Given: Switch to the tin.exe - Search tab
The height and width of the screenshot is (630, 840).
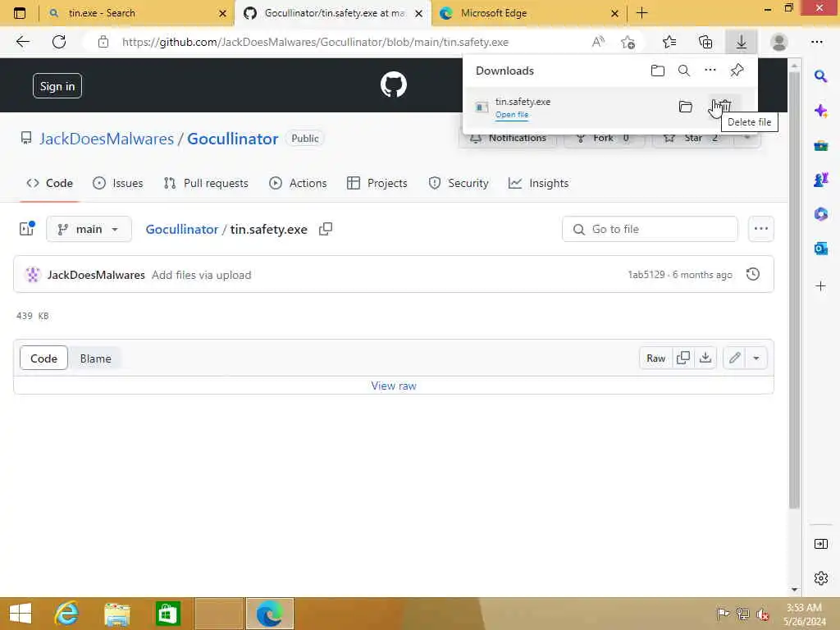Looking at the screenshot, I should [x=137, y=13].
